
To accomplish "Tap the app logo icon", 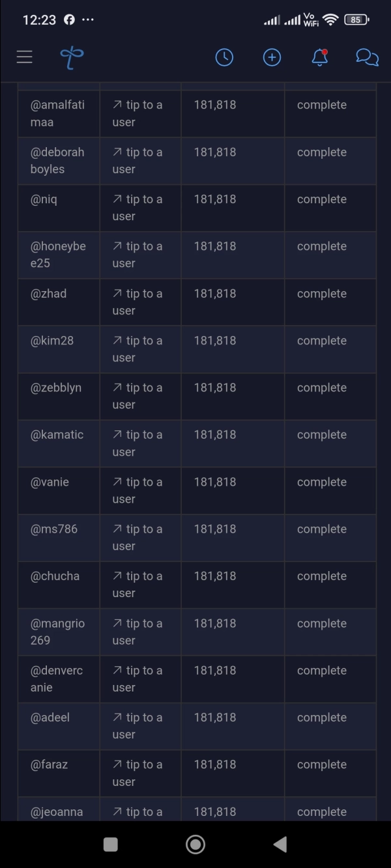I will click(72, 57).
